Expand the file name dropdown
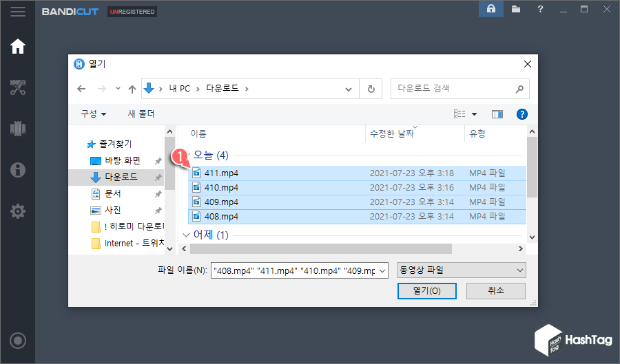Viewport: 620px width, 364px height. pos(382,271)
